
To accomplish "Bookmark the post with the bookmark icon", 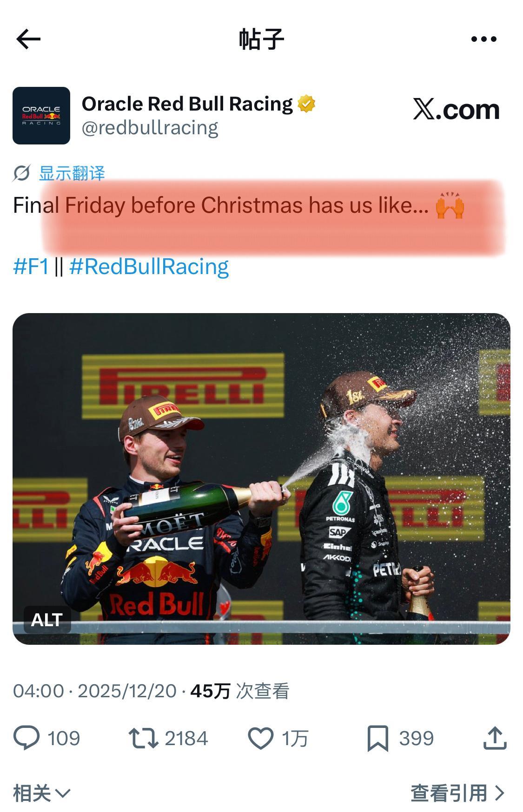I will pyautogui.click(x=377, y=738).
